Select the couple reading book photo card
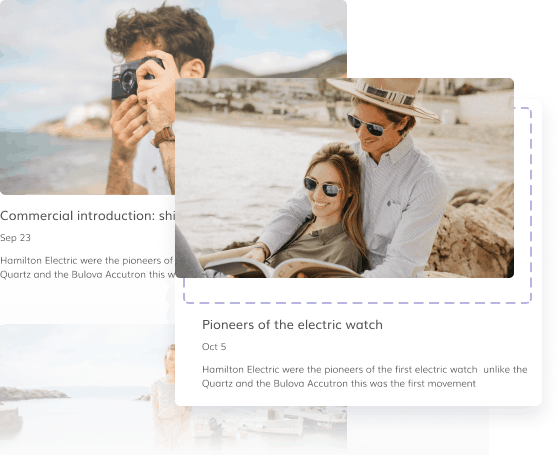 (x=344, y=178)
